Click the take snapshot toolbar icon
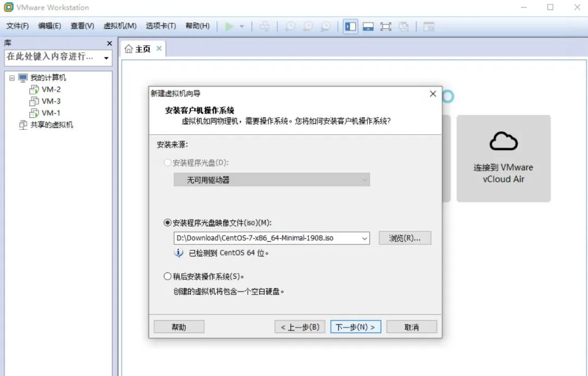588x376 pixels. [290, 26]
